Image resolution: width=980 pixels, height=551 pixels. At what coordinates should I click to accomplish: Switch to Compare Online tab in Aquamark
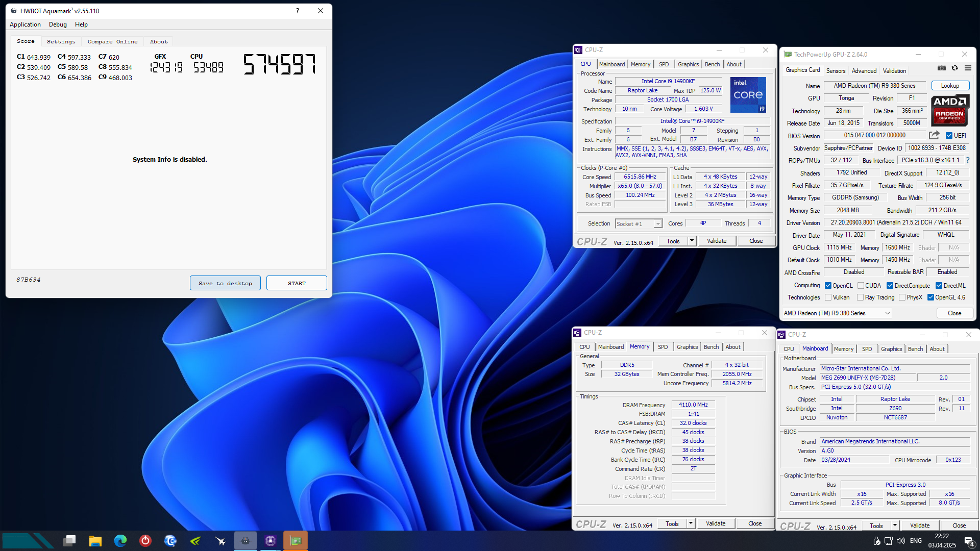[112, 42]
